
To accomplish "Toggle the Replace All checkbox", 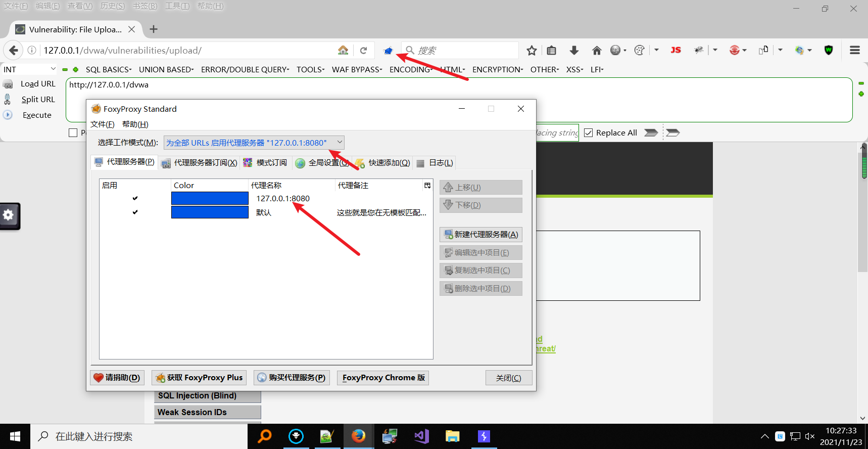I will click(588, 132).
